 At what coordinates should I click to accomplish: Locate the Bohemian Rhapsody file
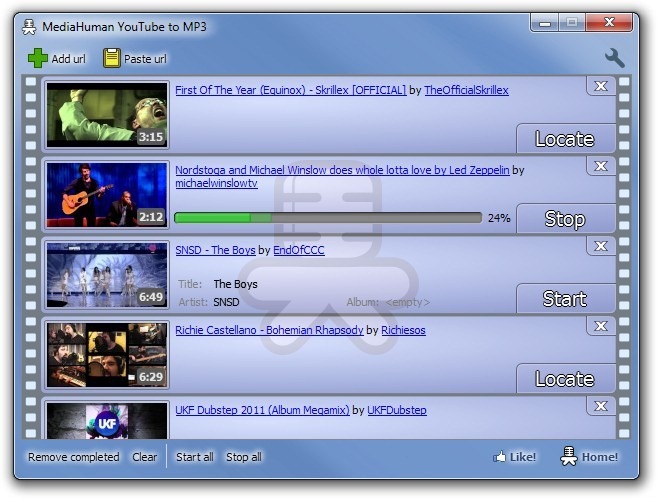tap(565, 379)
